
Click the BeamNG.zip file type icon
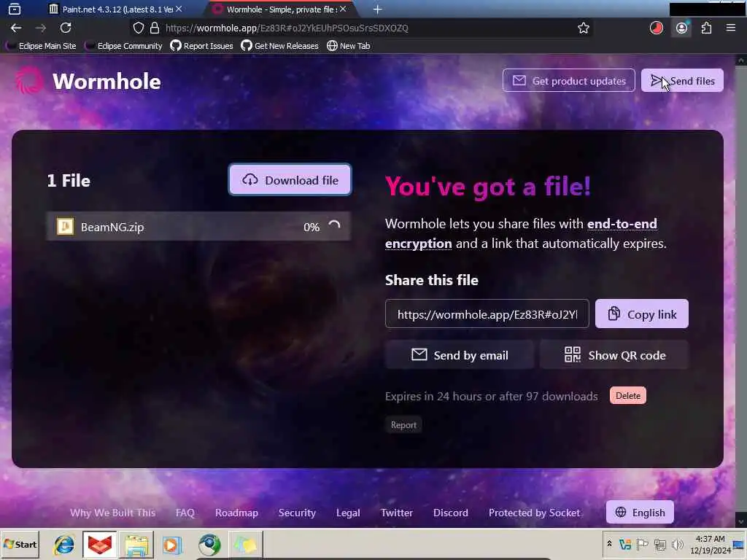click(65, 227)
